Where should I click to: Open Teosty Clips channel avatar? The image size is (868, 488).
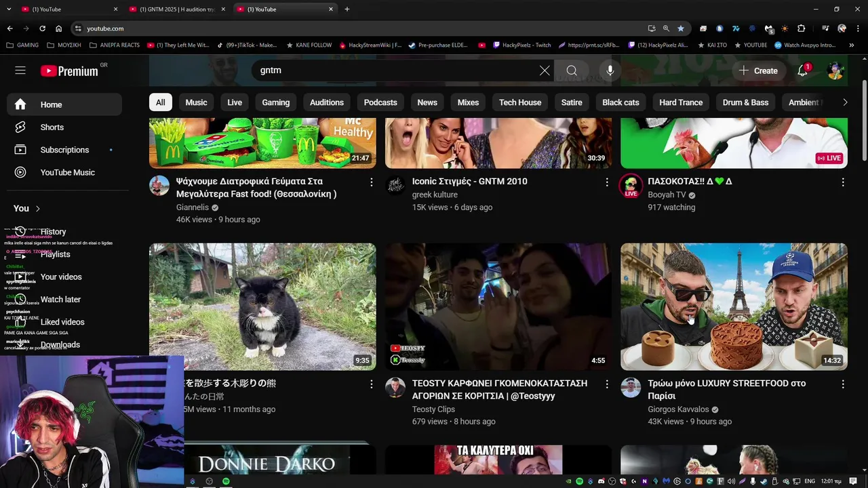(395, 388)
